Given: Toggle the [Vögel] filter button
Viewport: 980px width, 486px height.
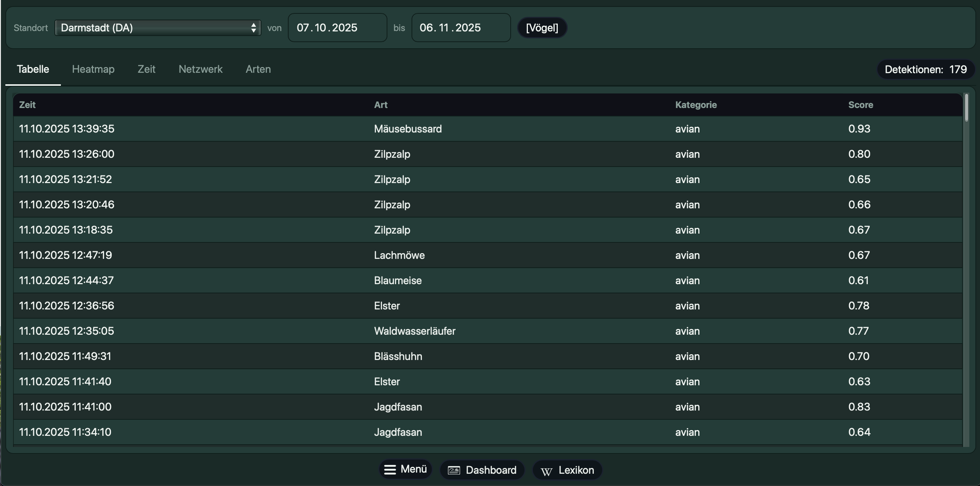Looking at the screenshot, I should click(542, 28).
